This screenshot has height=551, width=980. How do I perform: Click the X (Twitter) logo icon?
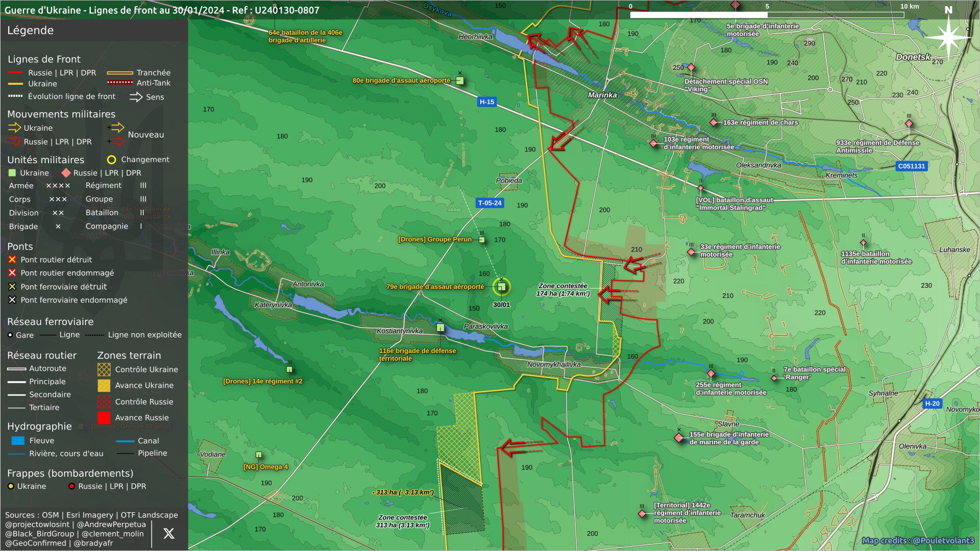pos(168,534)
